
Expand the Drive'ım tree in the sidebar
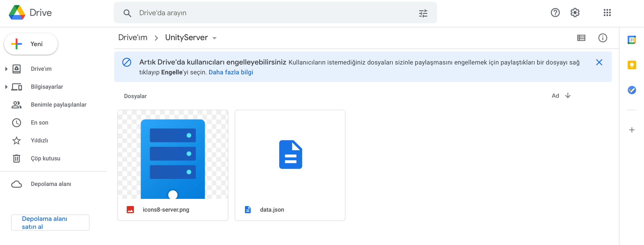pos(6,69)
